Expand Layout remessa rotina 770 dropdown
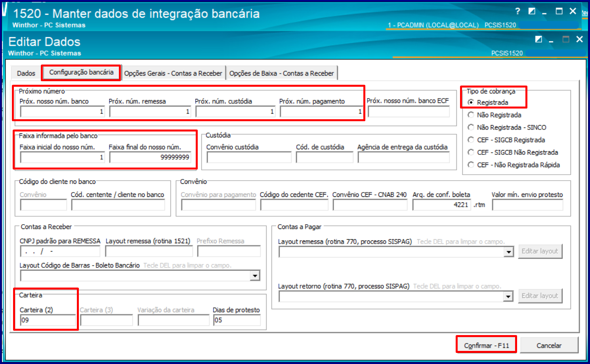The image size is (590, 364). coord(509,252)
